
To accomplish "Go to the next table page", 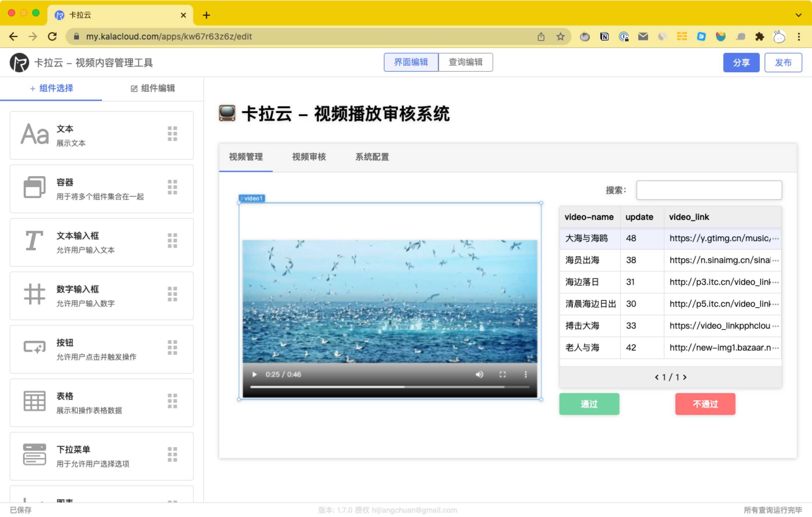I will click(x=685, y=377).
